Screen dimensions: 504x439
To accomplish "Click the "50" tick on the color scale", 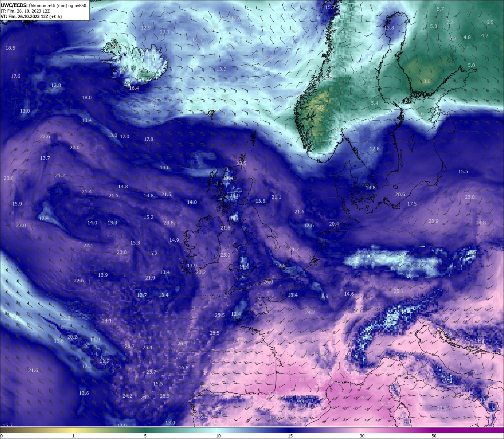I will [x=434, y=436].
